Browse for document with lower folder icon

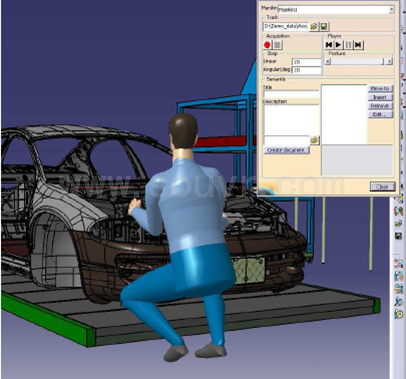point(315,140)
